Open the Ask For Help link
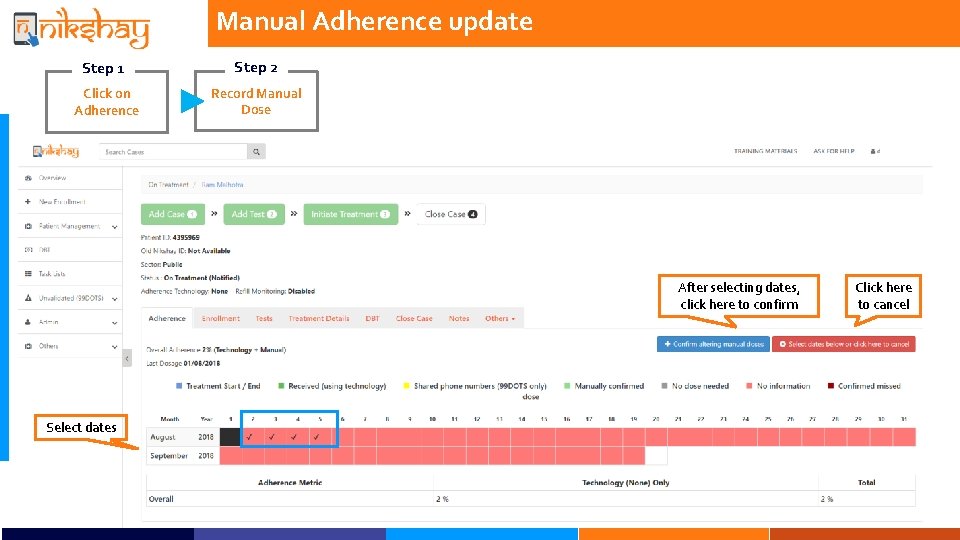Image resolution: width=960 pixels, height=540 pixels. pyautogui.click(x=833, y=151)
